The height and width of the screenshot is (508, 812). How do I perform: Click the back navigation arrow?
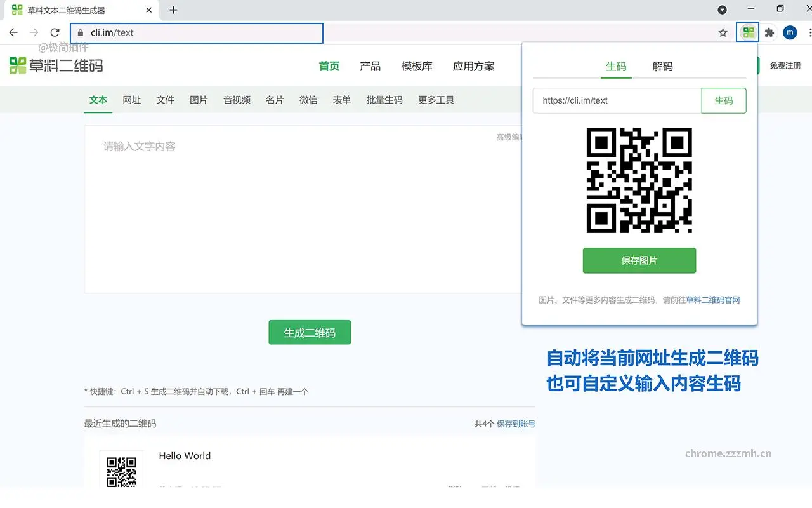(13, 32)
